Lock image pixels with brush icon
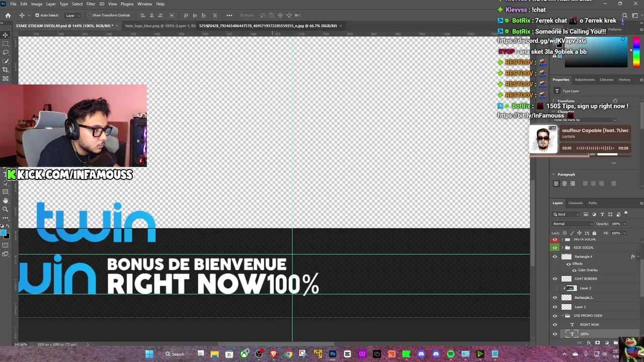Image resolution: width=644 pixels, height=362 pixels. 572,233
